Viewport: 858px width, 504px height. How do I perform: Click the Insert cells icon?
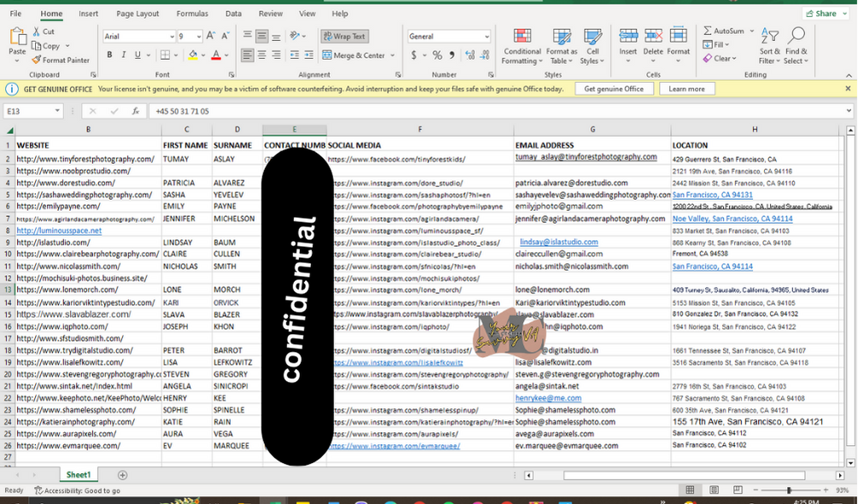coord(628,37)
